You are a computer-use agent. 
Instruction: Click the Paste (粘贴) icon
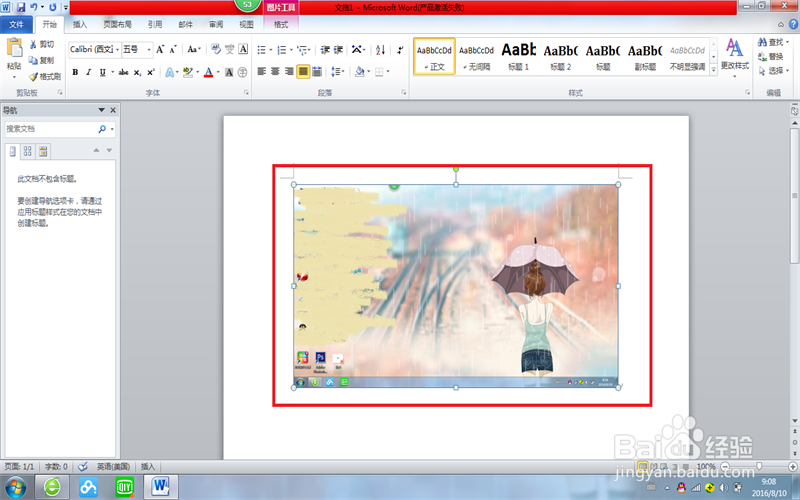pos(14,48)
